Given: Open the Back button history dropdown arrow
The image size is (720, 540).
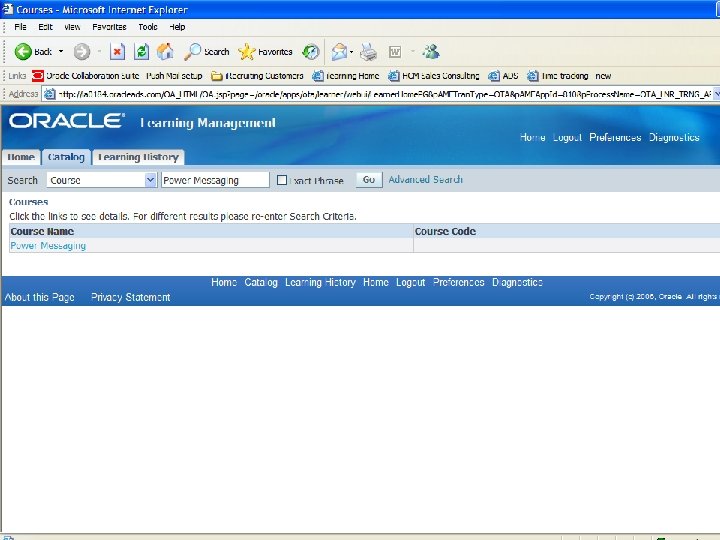Looking at the screenshot, I should tap(61, 51).
